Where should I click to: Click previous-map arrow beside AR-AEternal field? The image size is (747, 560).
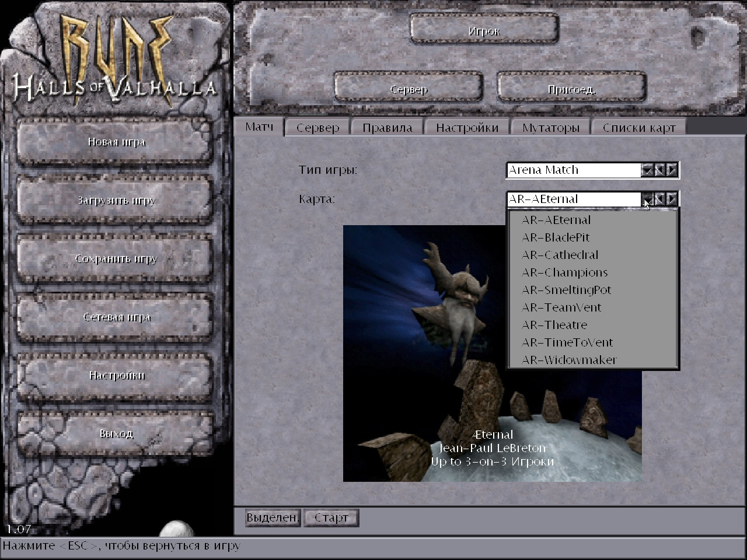click(x=659, y=199)
